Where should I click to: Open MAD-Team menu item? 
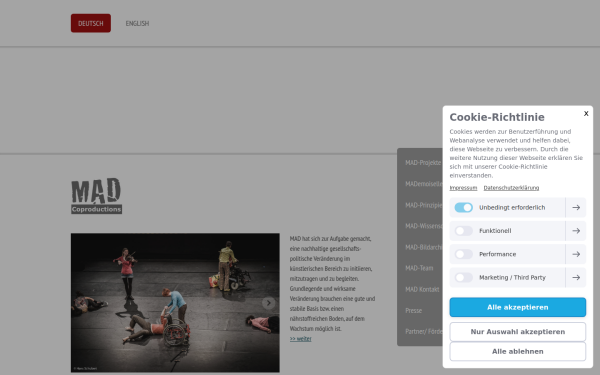419,268
